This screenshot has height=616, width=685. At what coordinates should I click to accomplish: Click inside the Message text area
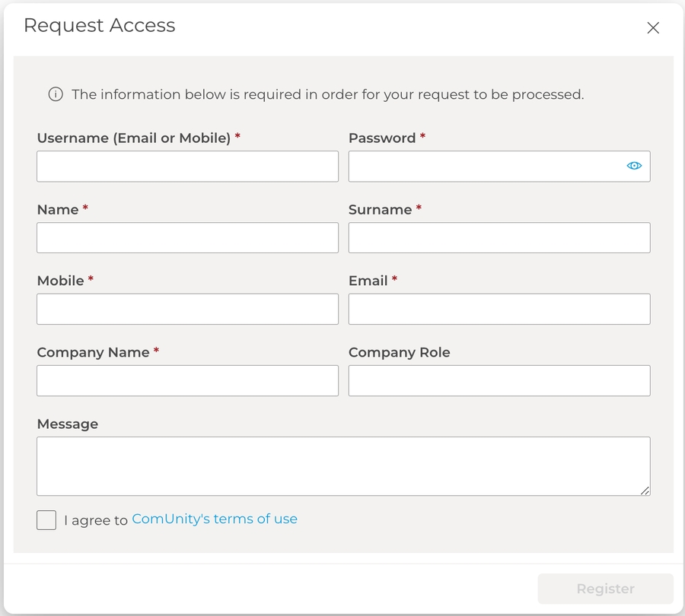342,465
